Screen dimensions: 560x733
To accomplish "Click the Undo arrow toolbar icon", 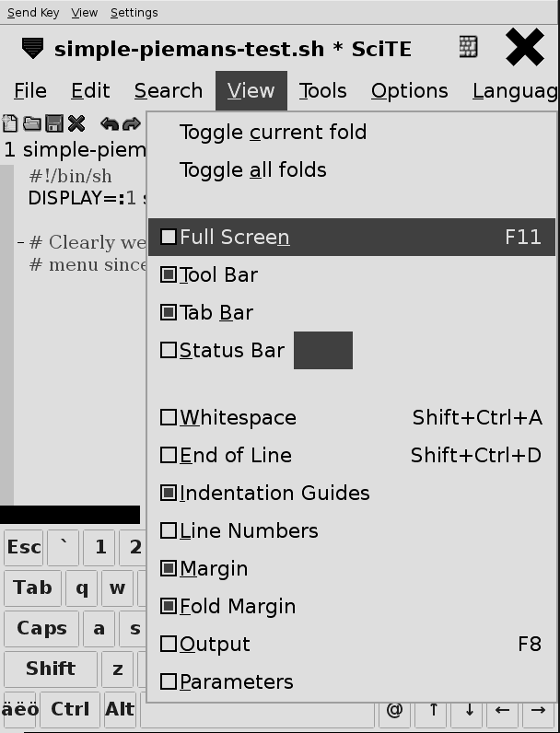I will [110, 123].
